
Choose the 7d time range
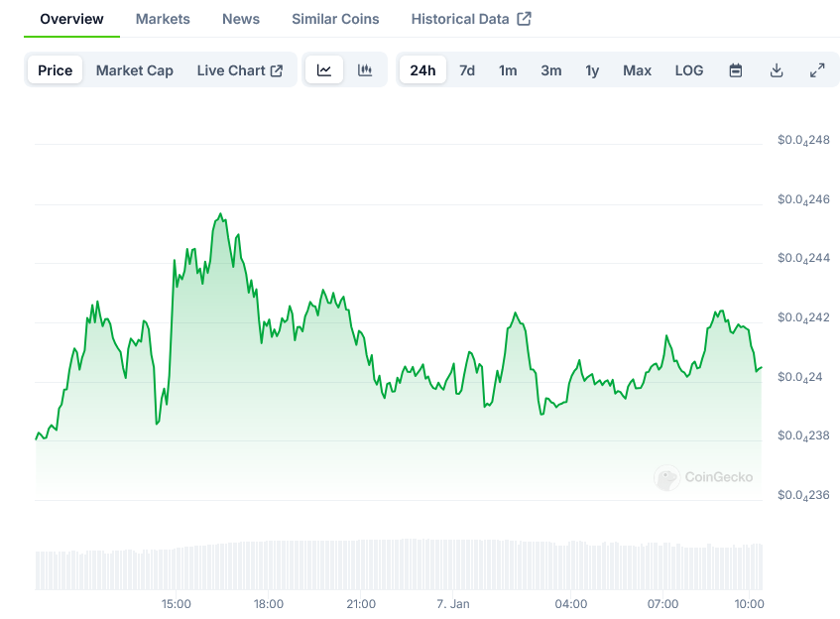467,70
